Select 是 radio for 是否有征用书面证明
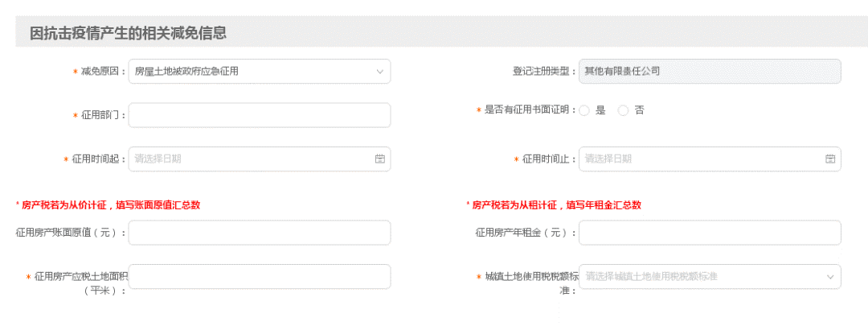This screenshot has height=326, width=868. 584,111
